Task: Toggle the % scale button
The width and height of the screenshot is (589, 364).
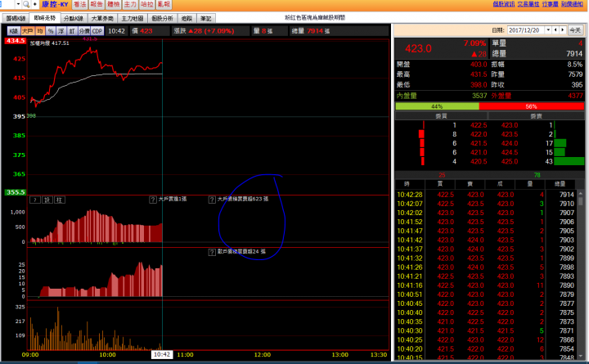Action: click(51, 31)
